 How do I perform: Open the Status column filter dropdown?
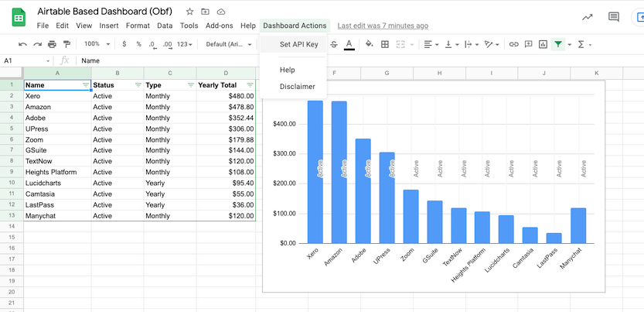(138, 85)
